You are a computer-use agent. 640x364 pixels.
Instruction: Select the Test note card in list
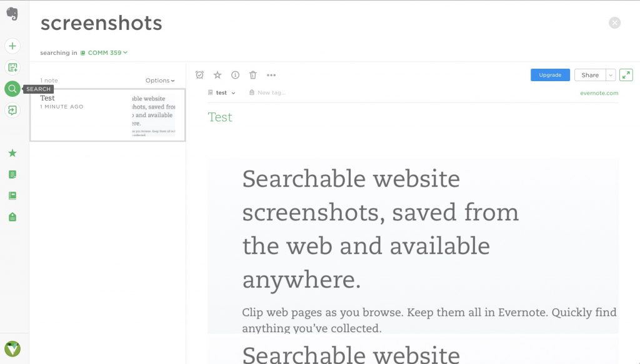click(x=107, y=115)
